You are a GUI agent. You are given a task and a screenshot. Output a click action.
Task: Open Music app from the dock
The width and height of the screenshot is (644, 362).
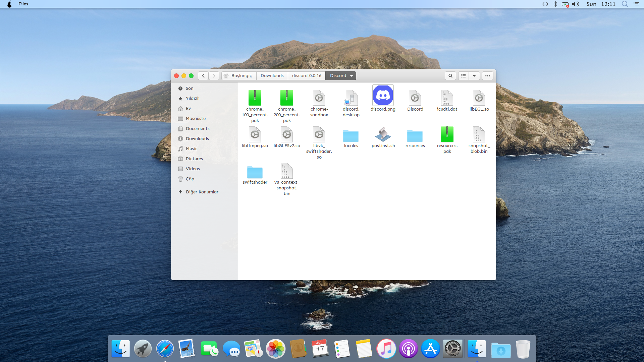click(386, 349)
